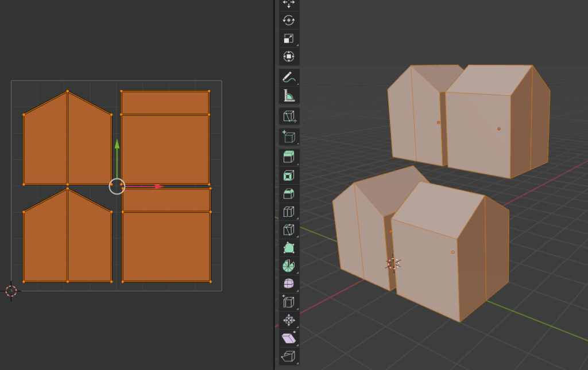Image resolution: width=588 pixels, height=370 pixels.
Task: Click the 3D cursor in the viewport
Action: 393,264
